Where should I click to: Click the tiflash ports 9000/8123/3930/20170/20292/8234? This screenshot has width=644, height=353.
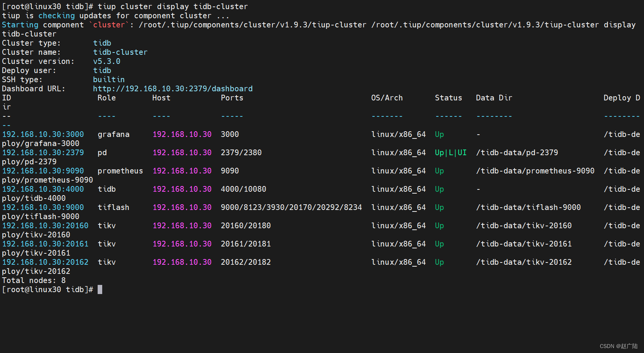coord(291,207)
